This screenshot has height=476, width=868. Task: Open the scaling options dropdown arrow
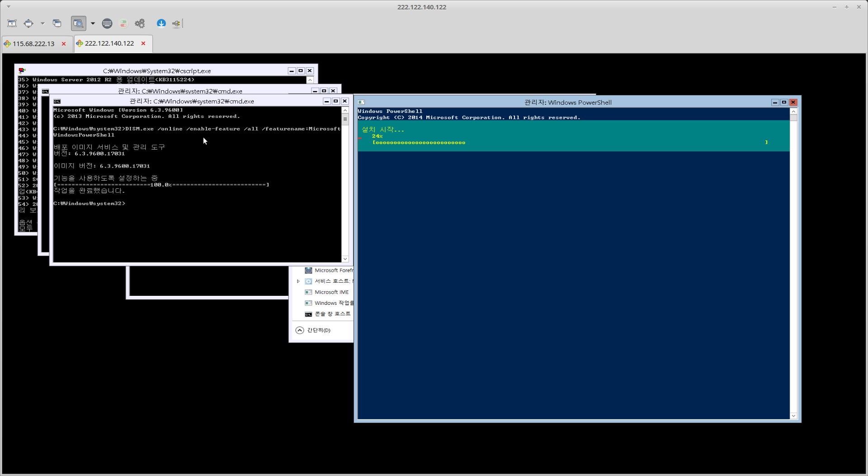point(93,23)
